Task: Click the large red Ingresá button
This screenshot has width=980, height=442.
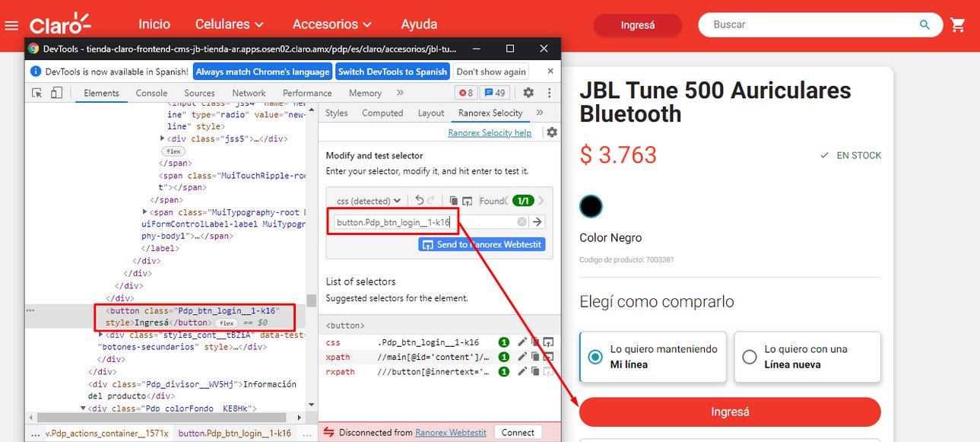Action: (730, 412)
